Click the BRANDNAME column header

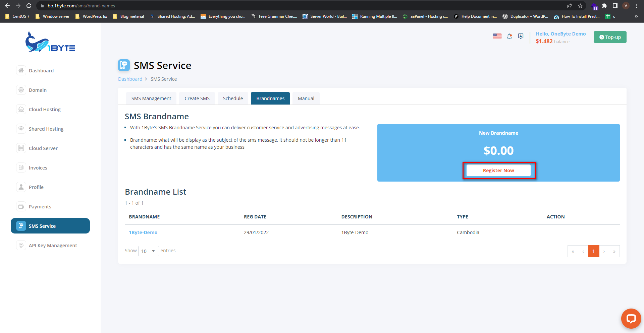coord(144,217)
